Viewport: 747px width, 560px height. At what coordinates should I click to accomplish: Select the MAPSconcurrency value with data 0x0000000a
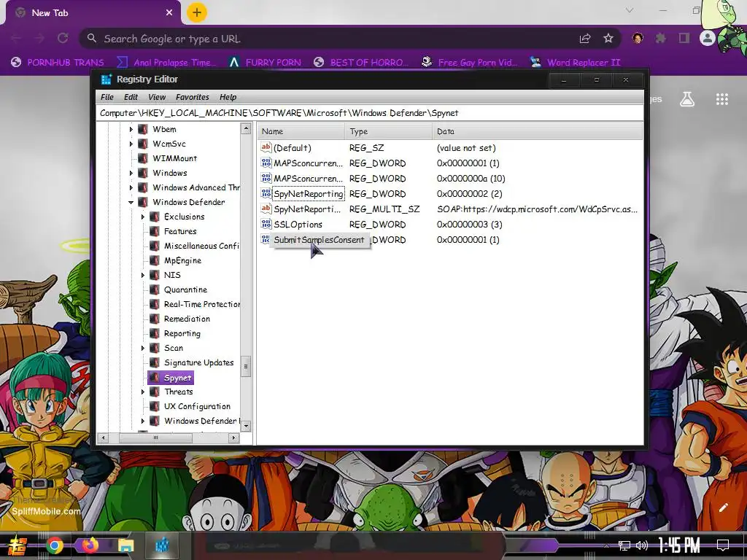coord(308,179)
